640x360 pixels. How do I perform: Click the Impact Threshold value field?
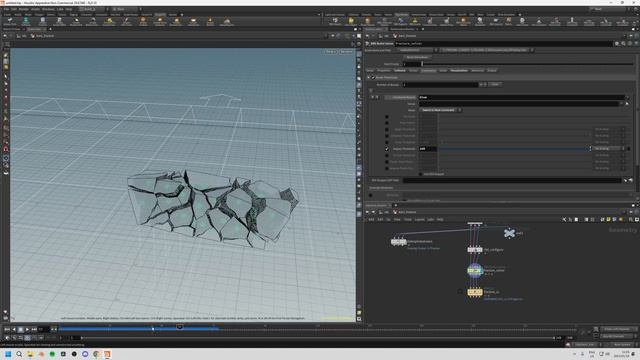[x=428, y=149]
